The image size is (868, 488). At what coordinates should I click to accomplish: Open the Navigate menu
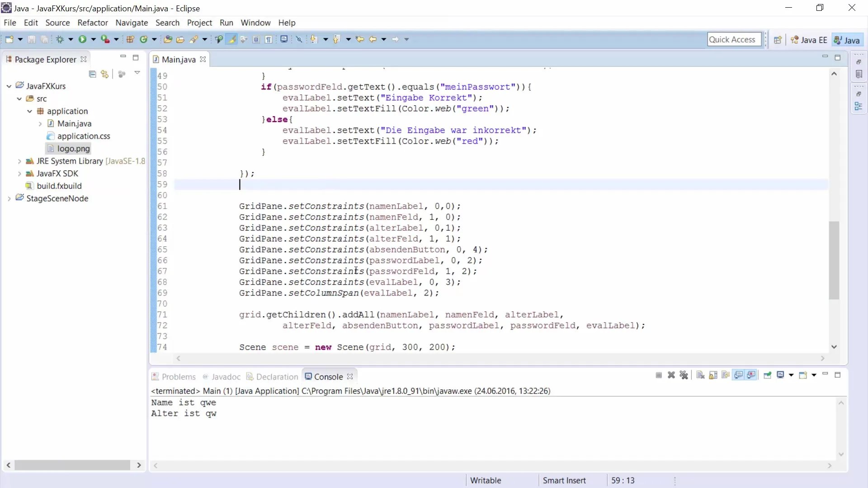pyautogui.click(x=132, y=23)
